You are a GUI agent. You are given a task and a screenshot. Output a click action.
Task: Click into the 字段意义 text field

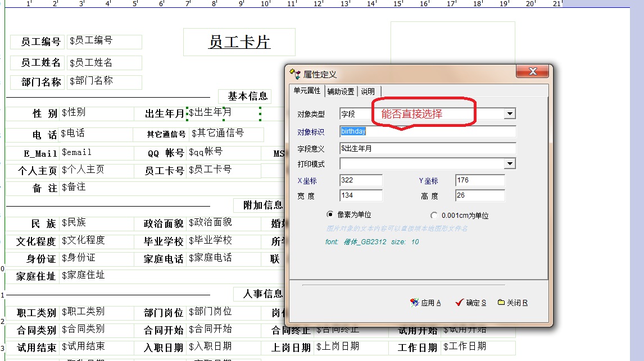[x=427, y=149]
